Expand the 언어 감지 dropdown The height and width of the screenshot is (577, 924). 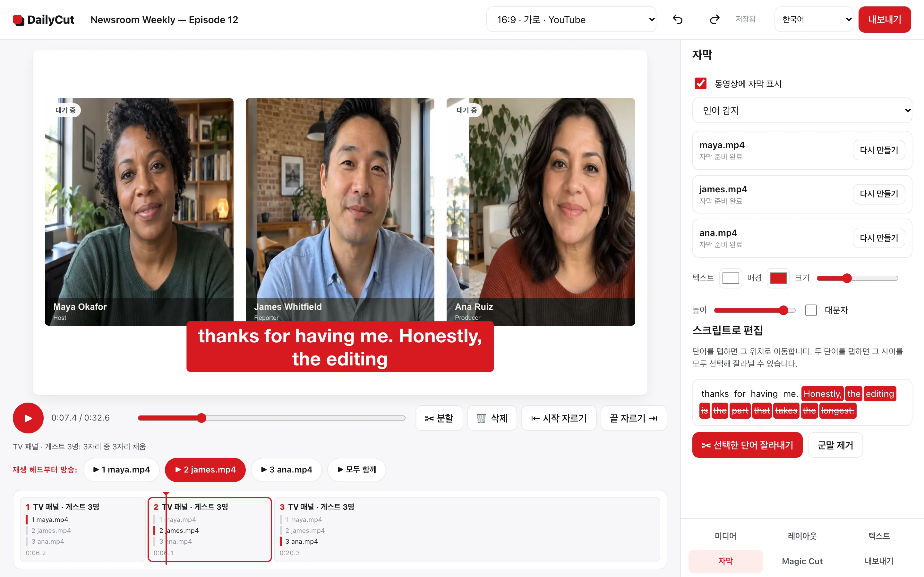pos(802,110)
